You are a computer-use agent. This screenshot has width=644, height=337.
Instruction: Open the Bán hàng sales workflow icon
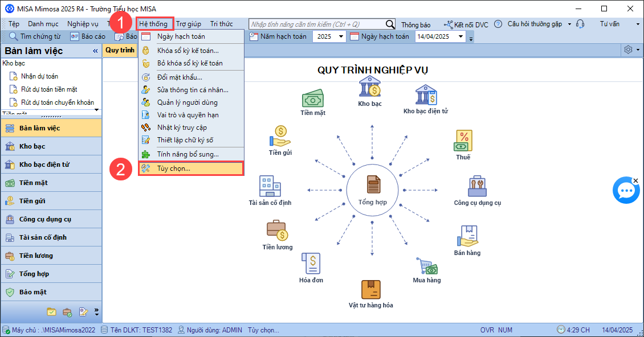click(x=467, y=236)
